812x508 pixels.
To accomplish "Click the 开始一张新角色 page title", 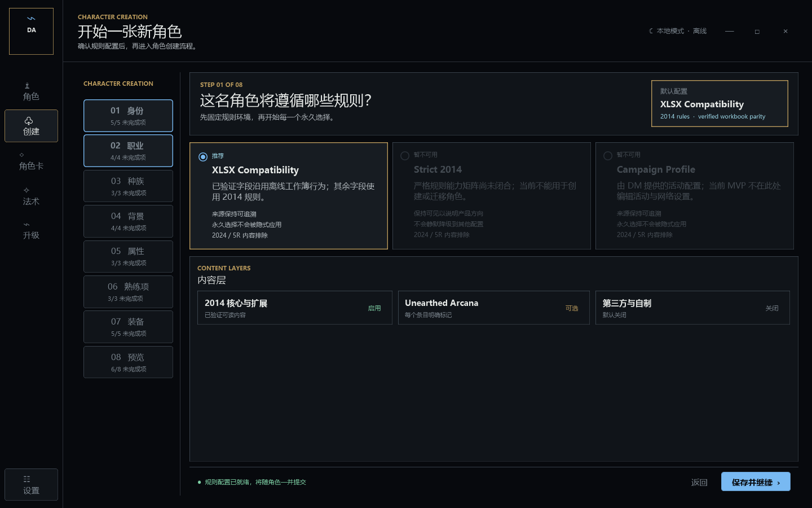I will [130, 32].
